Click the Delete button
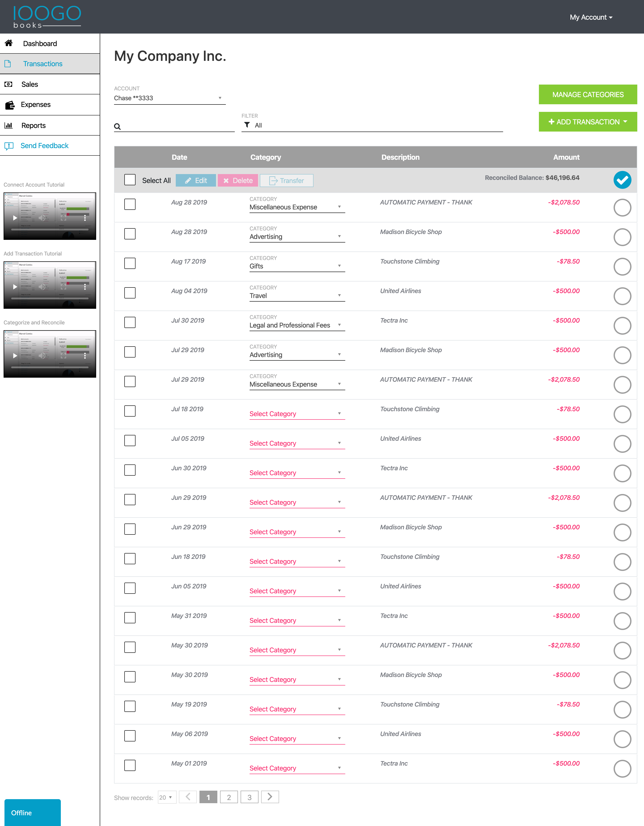Image resolution: width=644 pixels, height=826 pixels. [238, 180]
